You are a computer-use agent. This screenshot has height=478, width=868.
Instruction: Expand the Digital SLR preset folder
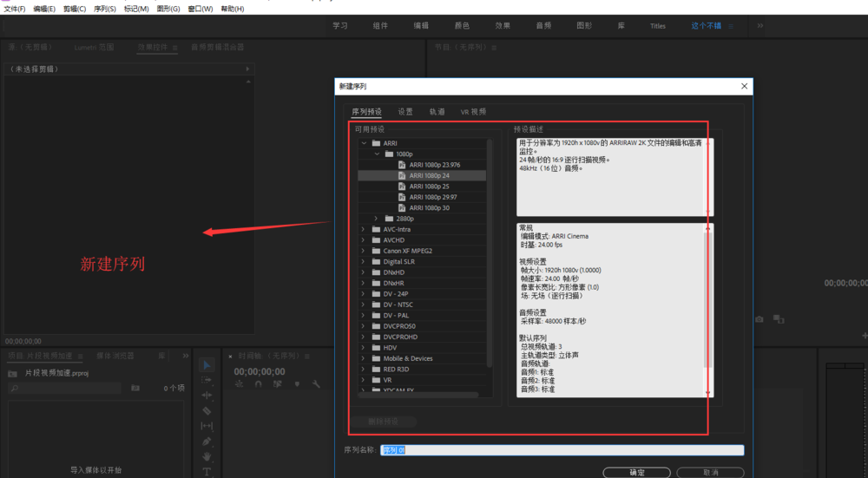point(364,262)
